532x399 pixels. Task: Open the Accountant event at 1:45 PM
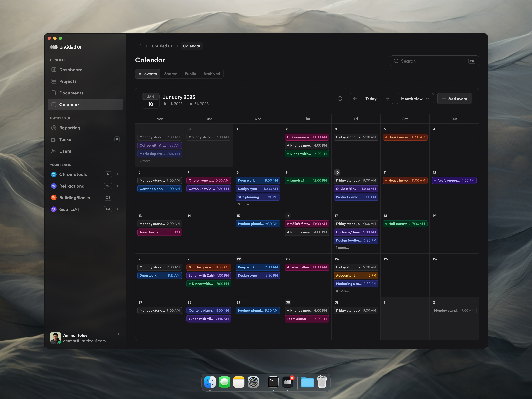(x=356, y=275)
